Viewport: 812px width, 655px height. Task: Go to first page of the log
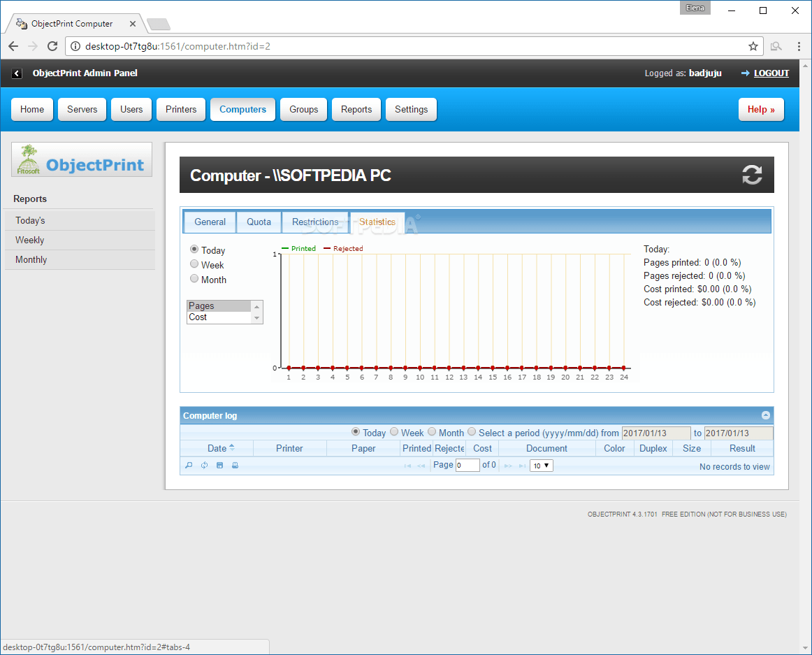point(407,466)
